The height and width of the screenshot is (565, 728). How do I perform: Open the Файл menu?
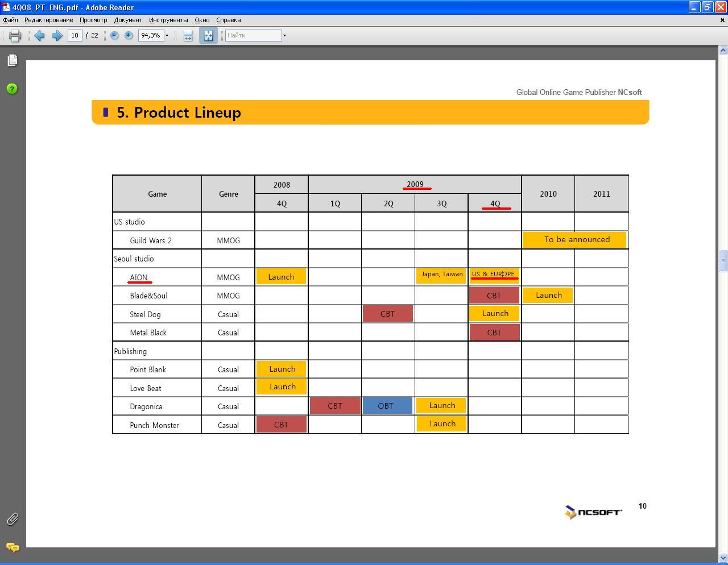pyautogui.click(x=10, y=20)
